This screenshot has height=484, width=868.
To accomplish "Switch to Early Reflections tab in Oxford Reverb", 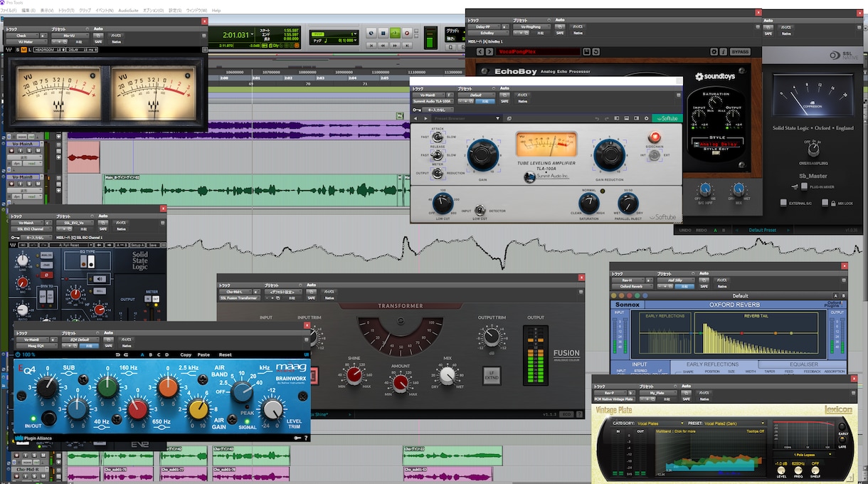I will pyautogui.click(x=712, y=364).
